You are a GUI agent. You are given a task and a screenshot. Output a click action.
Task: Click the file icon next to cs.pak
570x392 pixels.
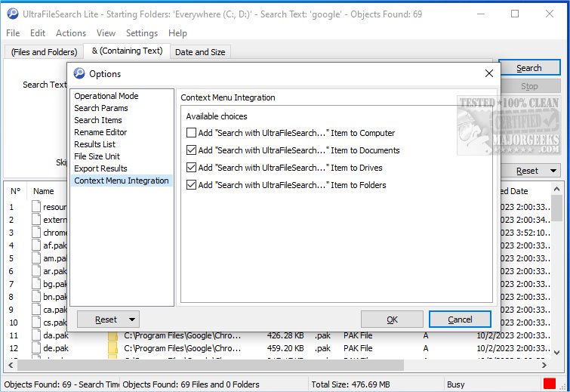click(x=36, y=322)
